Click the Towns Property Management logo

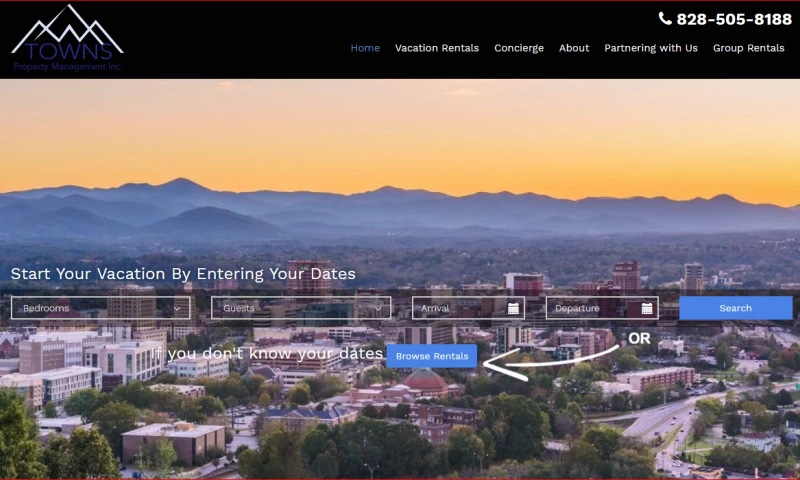tap(67, 38)
